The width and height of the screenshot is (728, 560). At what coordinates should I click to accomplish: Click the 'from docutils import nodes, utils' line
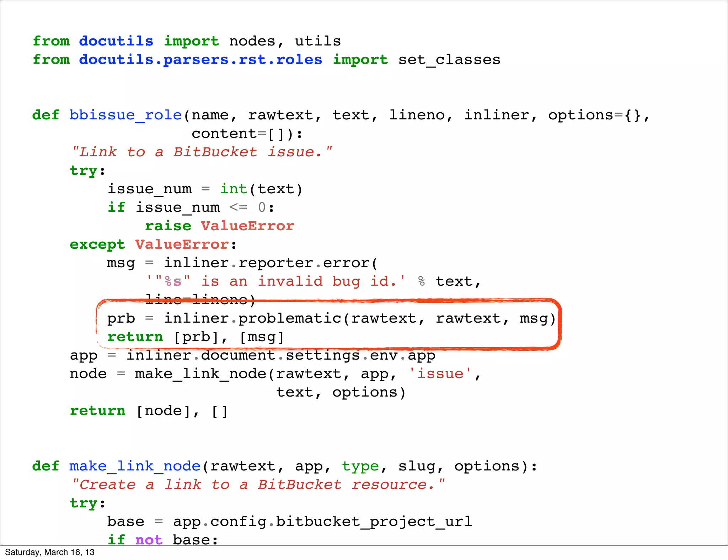coord(187,41)
